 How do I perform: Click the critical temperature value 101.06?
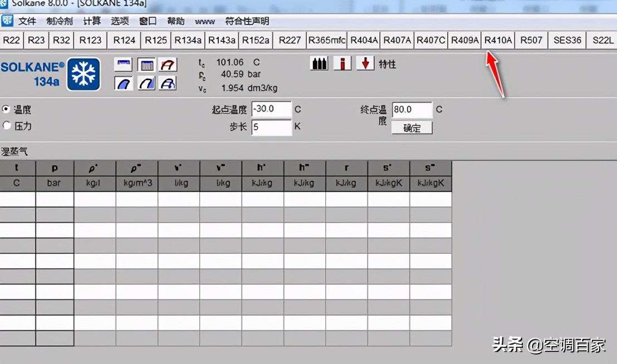230,62
